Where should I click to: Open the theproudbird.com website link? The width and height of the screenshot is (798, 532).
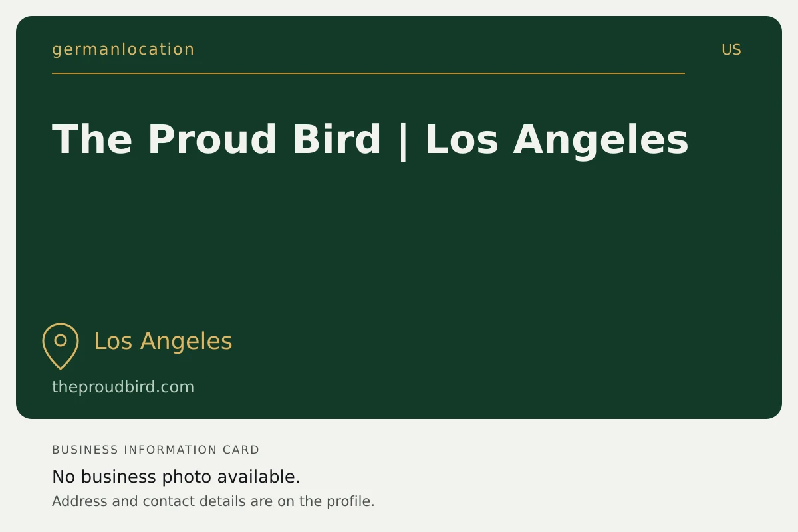(x=123, y=387)
